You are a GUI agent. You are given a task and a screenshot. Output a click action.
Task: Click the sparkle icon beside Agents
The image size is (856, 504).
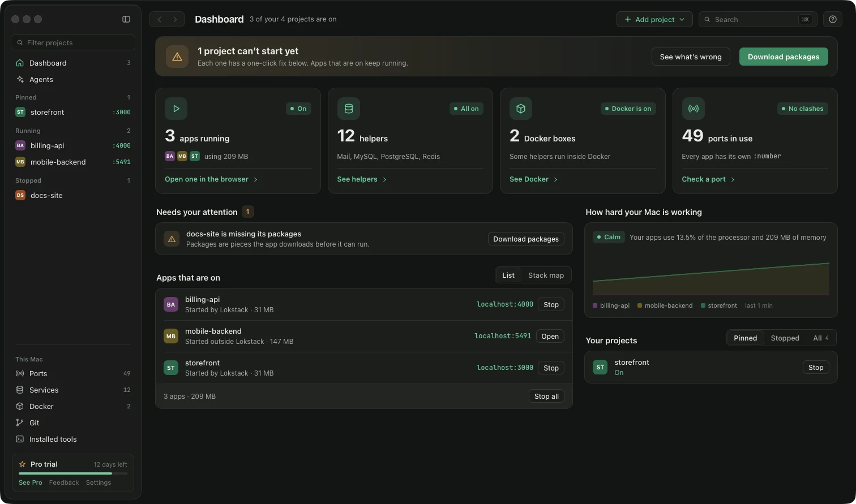tap(20, 79)
